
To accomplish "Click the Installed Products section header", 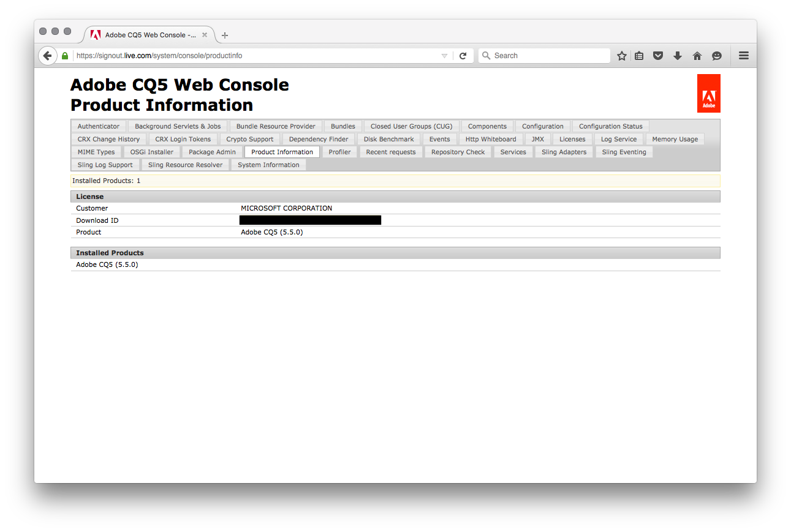I will (x=395, y=253).
